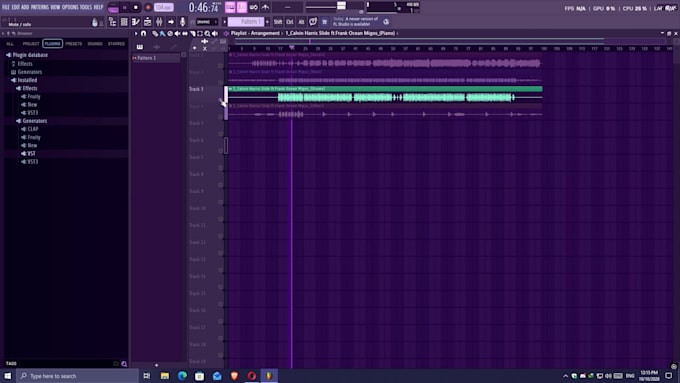Open playlist menu arrow
The width and height of the screenshot is (680, 383).
(x=136, y=33)
